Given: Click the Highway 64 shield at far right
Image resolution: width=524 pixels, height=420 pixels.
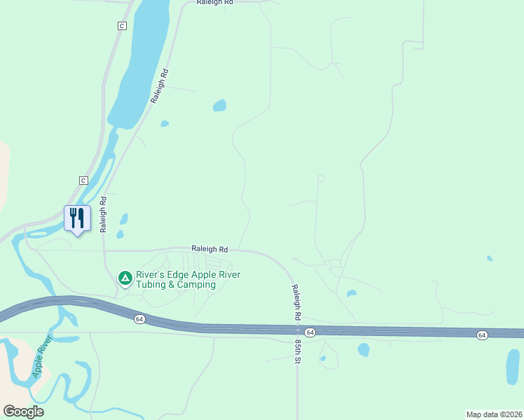Looking at the screenshot, I should tap(482, 335).
